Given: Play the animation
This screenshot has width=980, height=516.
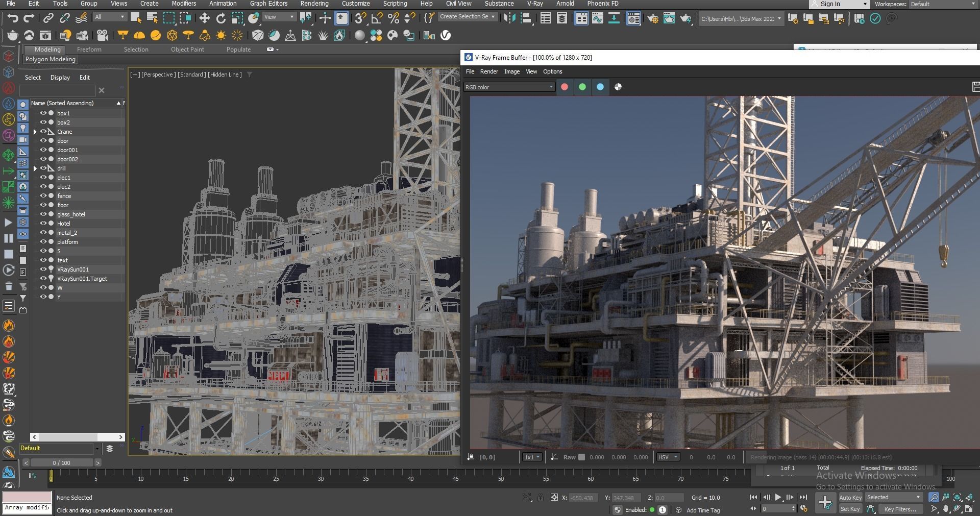Looking at the screenshot, I should point(778,497).
